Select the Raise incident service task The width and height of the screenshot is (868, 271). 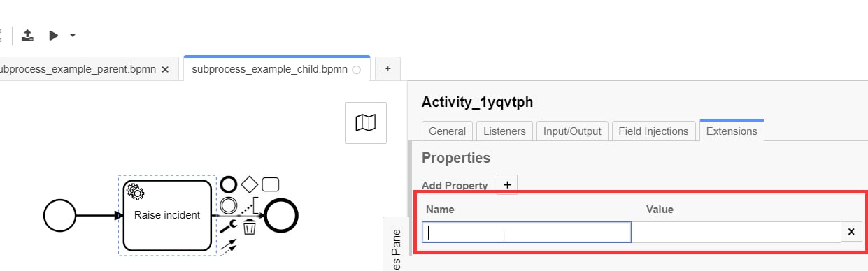pos(167,215)
